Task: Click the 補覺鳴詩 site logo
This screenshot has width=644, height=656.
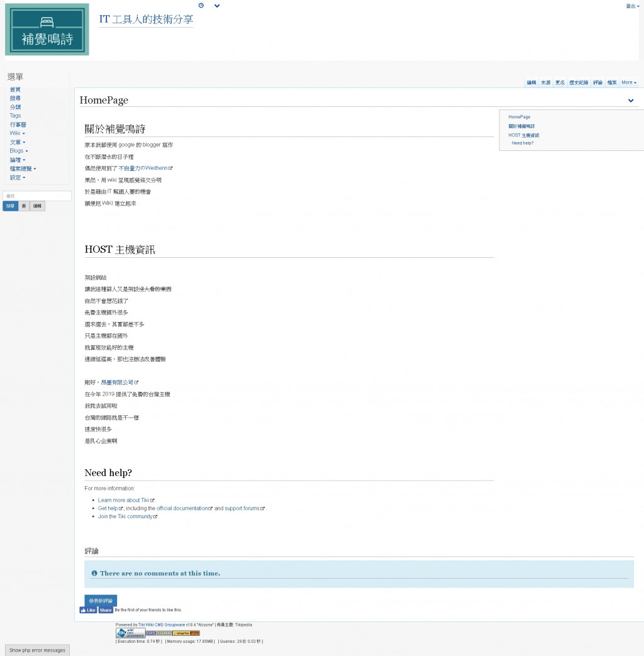Action: 47,30
